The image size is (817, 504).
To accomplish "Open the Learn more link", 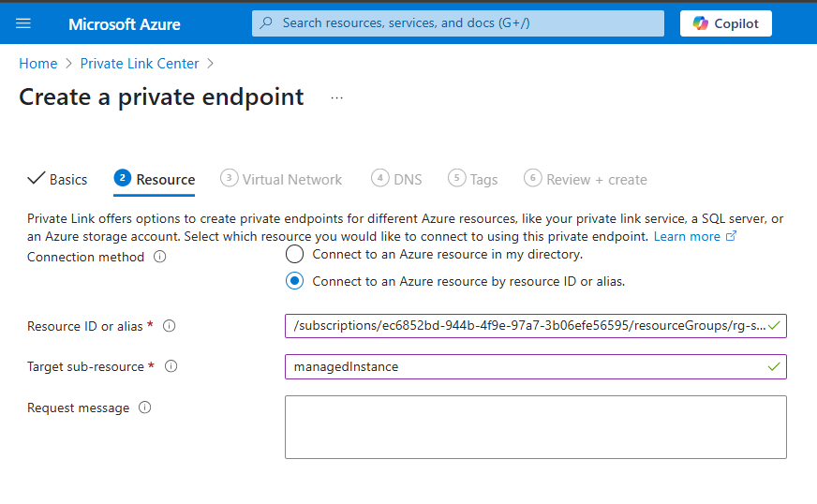I will 694,237.
